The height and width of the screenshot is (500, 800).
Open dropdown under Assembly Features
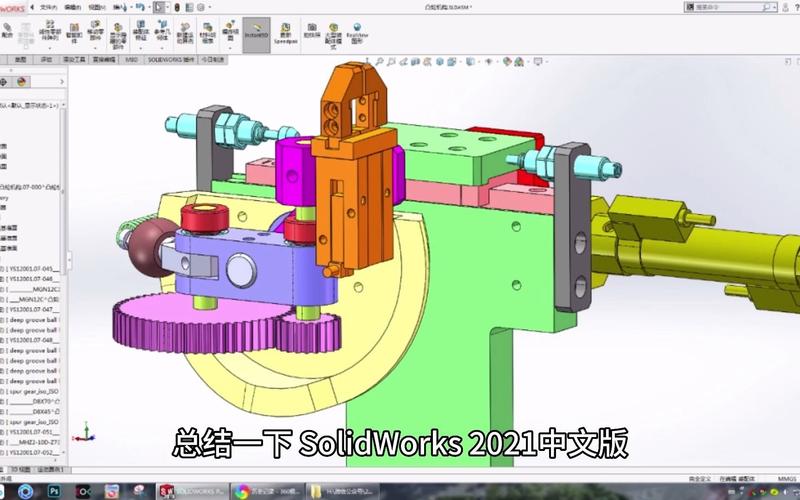[141, 48]
